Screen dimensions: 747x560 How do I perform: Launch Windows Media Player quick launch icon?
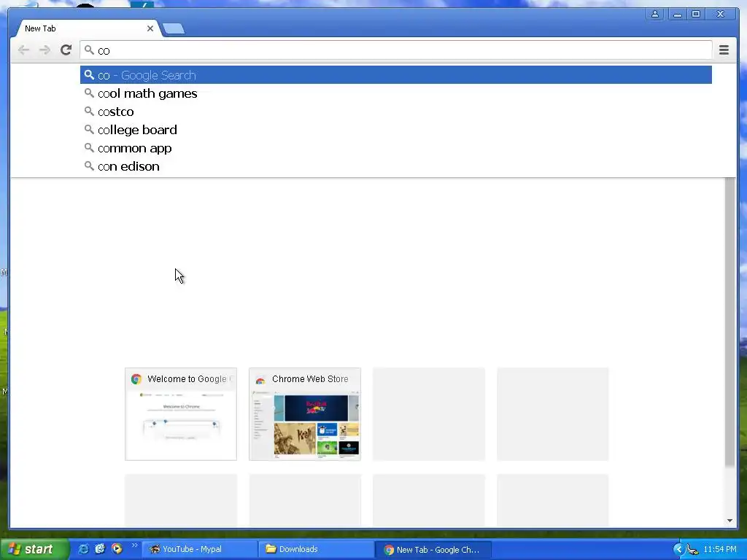pyautogui.click(x=117, y=549)
